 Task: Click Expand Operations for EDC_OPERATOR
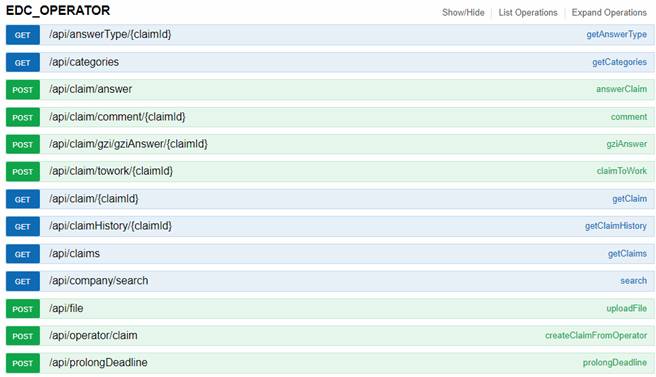click(x=609, y=13)
